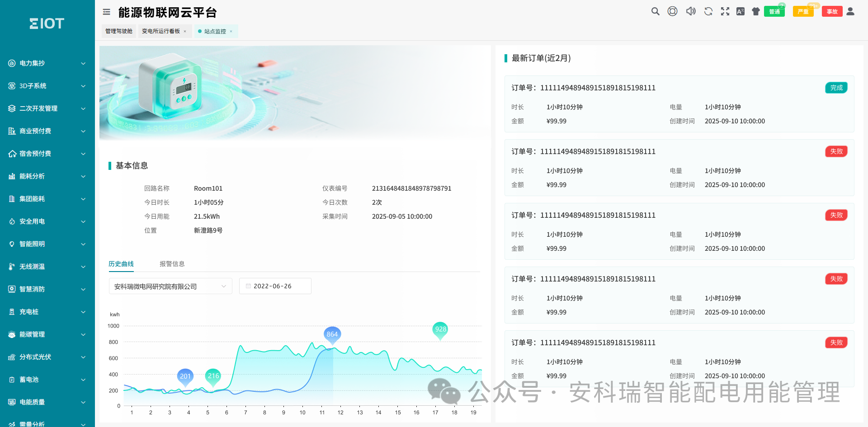Collapse the sidebar with the hamburger icon
The height and width of the screenshot is (427, 868).
point(107,12)
